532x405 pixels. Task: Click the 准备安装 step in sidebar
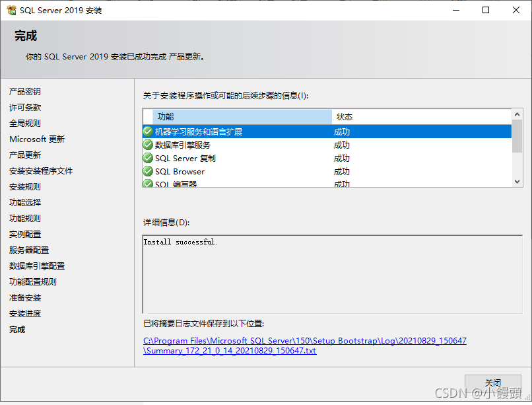click(25, 298)
